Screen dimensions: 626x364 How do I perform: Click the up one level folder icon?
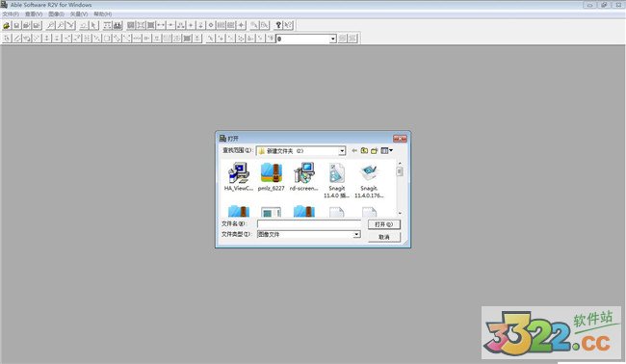point(364,150)
